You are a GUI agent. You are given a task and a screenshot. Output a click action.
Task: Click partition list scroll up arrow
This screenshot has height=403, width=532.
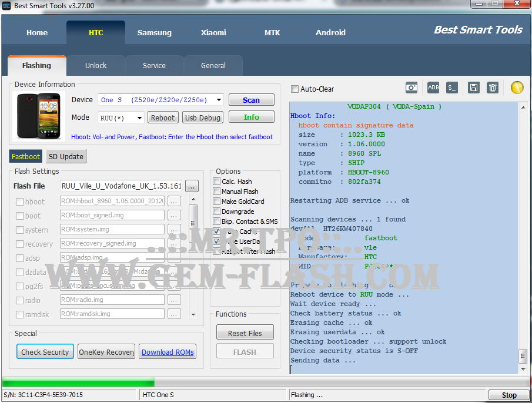193,199
